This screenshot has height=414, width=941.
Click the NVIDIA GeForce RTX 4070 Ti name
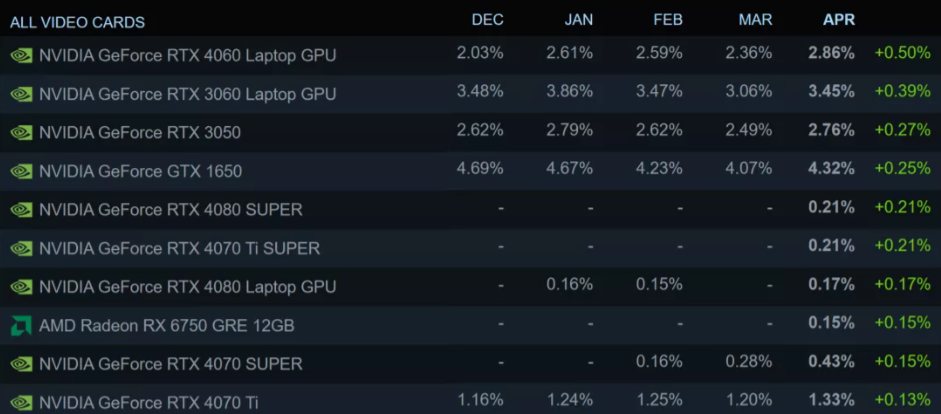tap(148, 402)
